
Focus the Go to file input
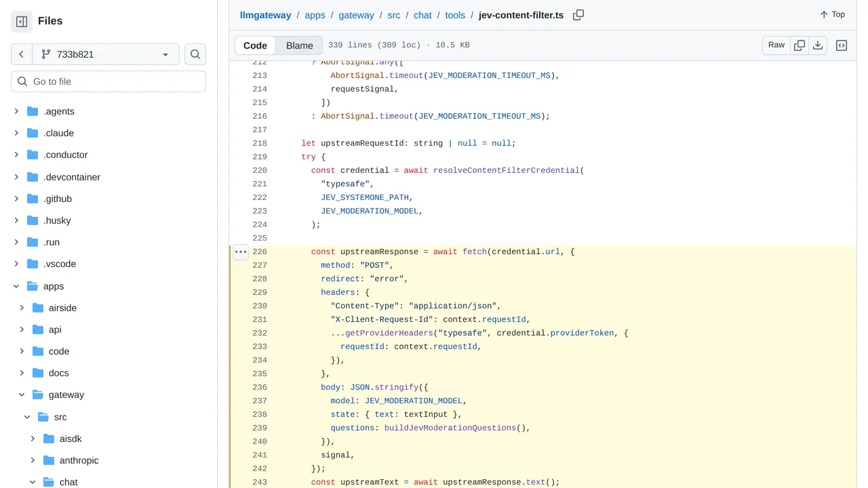(108, 81)
